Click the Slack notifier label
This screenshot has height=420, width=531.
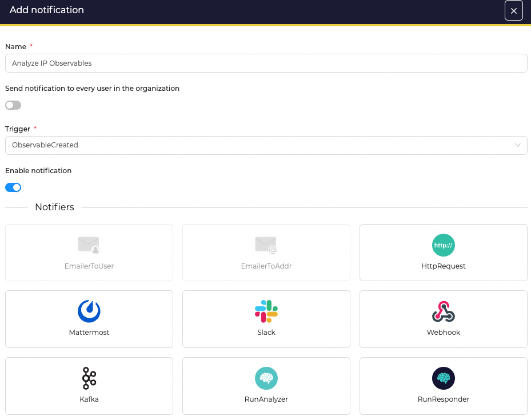click(266, 333)
